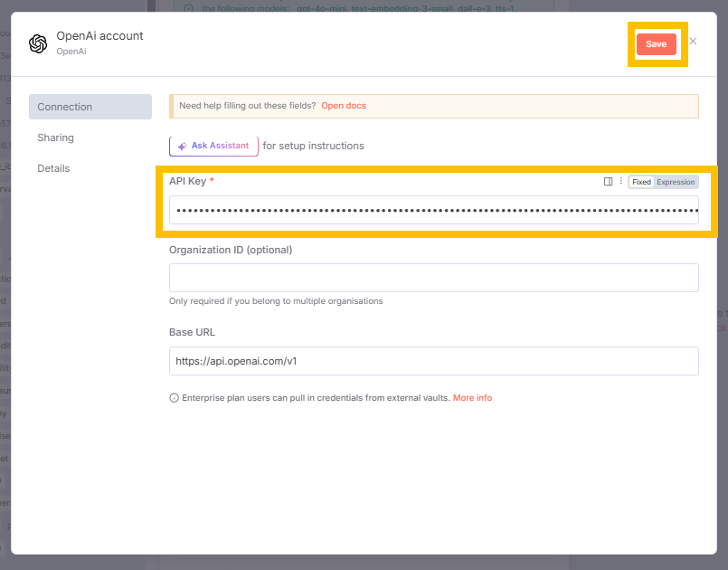Click Ask Assistant button

click(x=213, y=146)
